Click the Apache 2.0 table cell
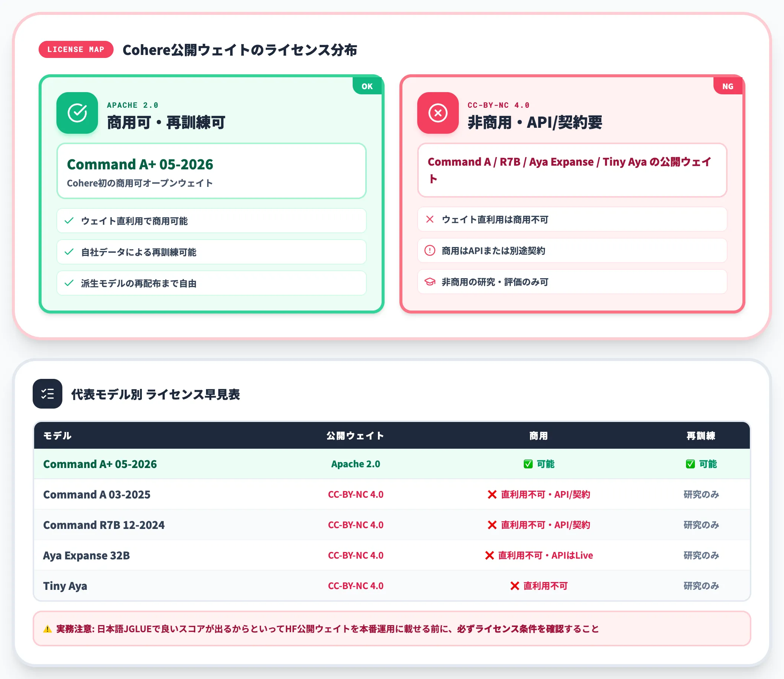 pos(356,464)
